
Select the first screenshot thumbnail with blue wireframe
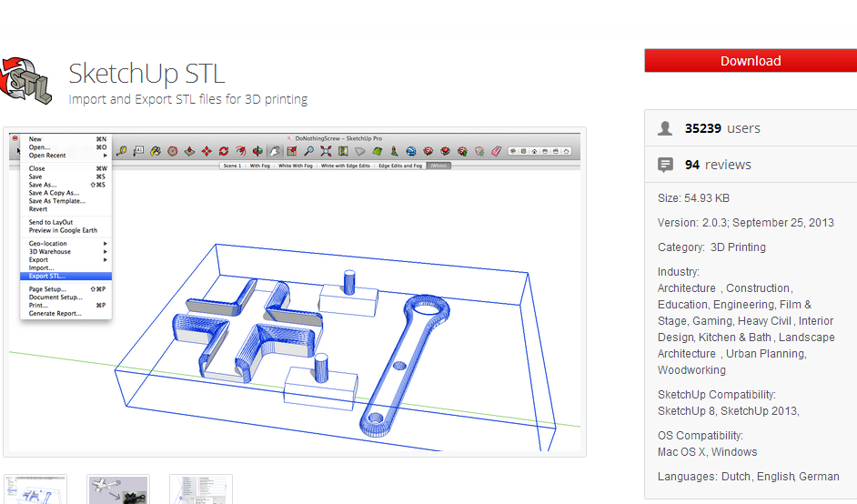(x=35, y=489)
